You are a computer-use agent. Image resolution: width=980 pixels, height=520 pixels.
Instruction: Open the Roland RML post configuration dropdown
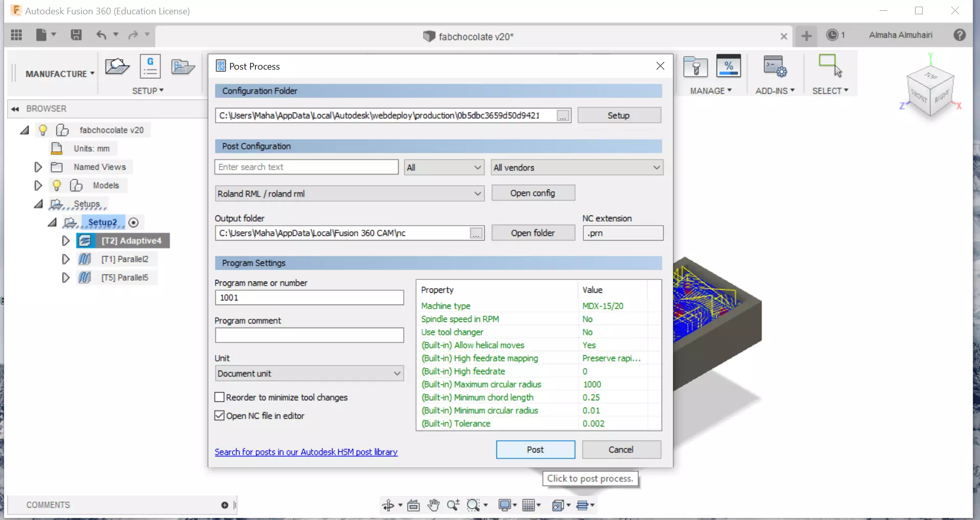[350, 193]
